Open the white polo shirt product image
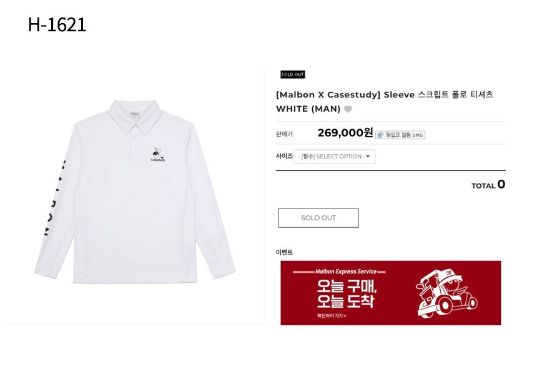The image size is (537, 392). tap(135, 192)
